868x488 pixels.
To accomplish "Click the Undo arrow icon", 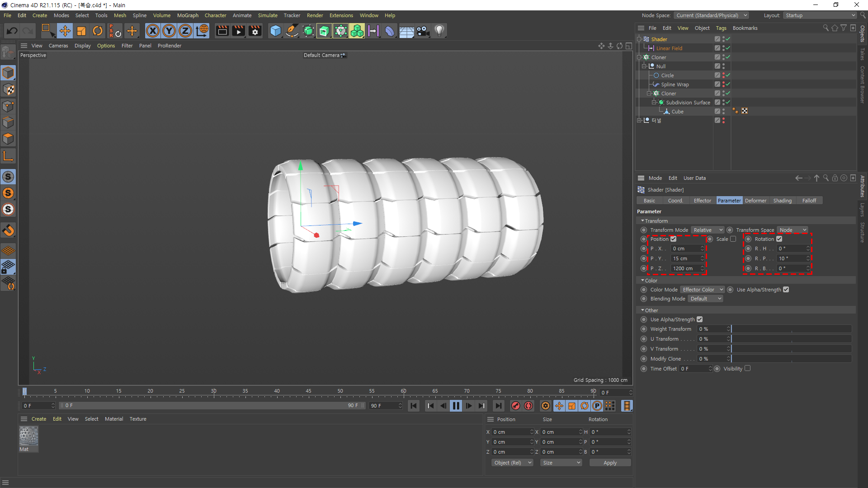I will [12, 31].
